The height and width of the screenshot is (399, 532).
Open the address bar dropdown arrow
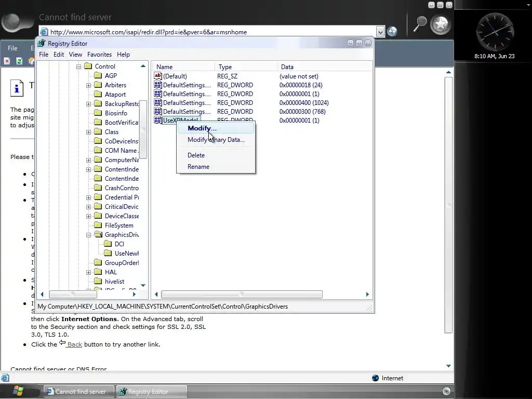click(x=380, y=32)
